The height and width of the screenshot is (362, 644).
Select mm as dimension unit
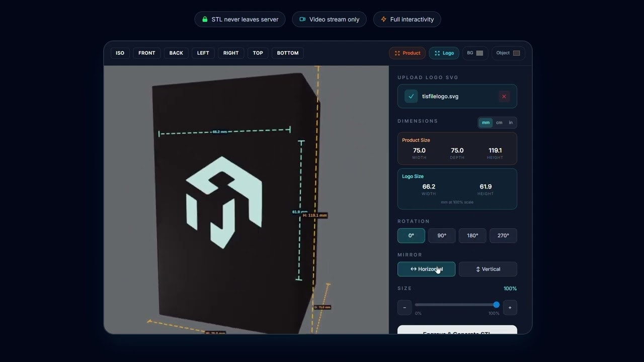486,123
